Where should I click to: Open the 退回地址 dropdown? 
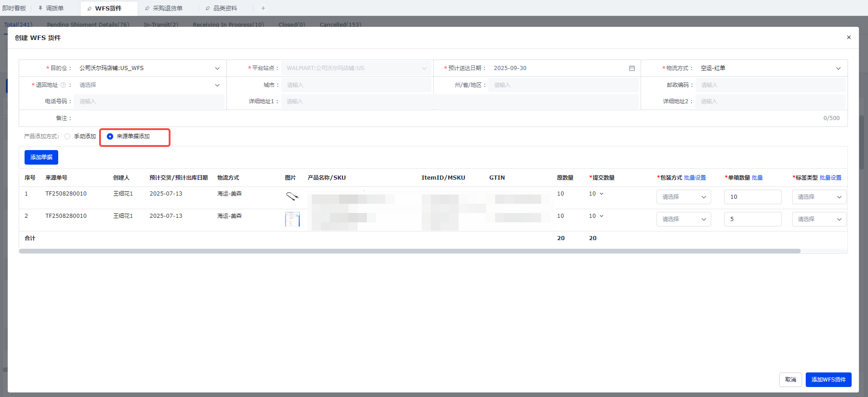coord(150,85)
